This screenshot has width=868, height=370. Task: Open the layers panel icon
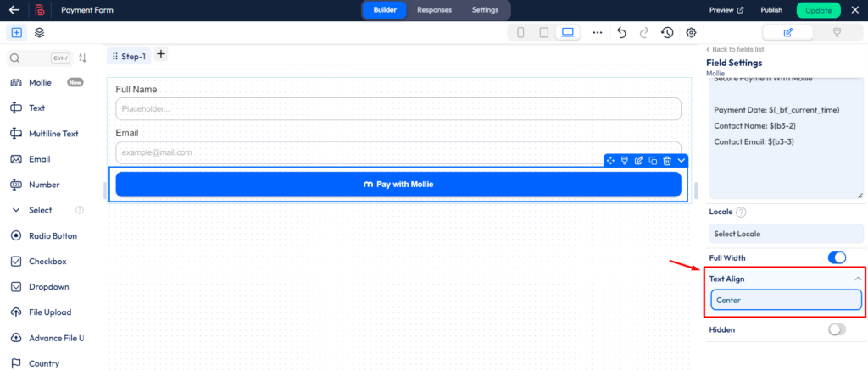[x=39, y=33]
